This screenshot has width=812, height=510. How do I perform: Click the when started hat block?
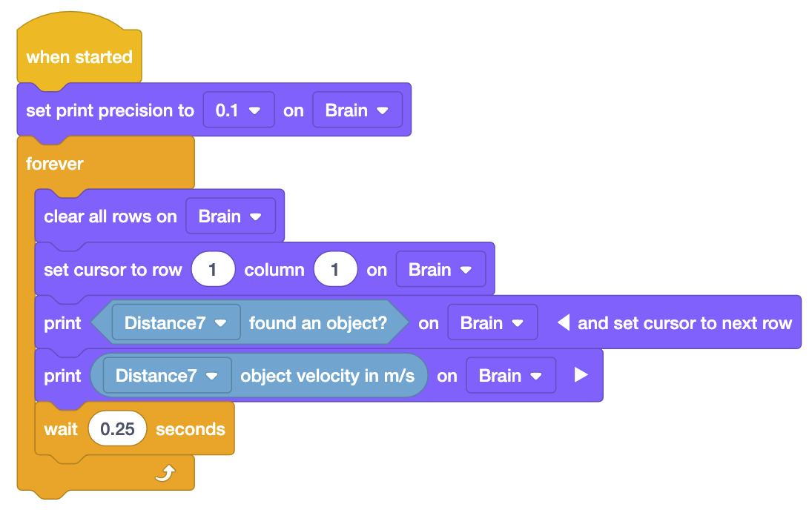79,56
